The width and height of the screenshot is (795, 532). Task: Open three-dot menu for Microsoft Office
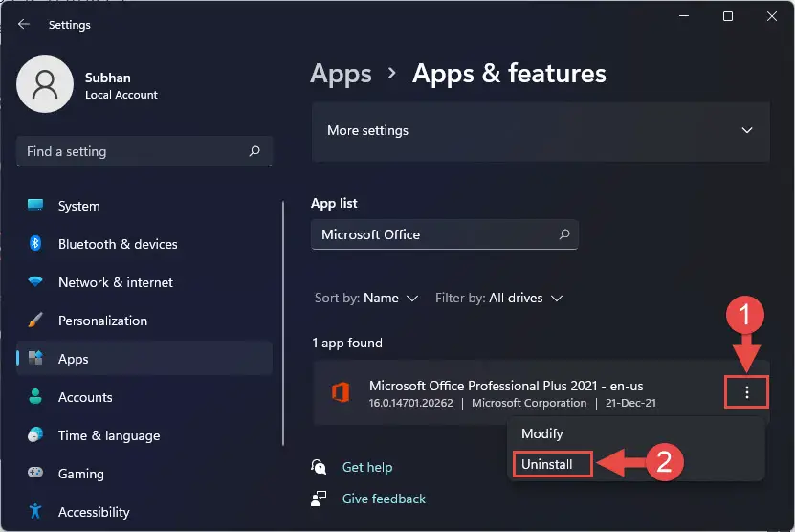pos(747,392)
